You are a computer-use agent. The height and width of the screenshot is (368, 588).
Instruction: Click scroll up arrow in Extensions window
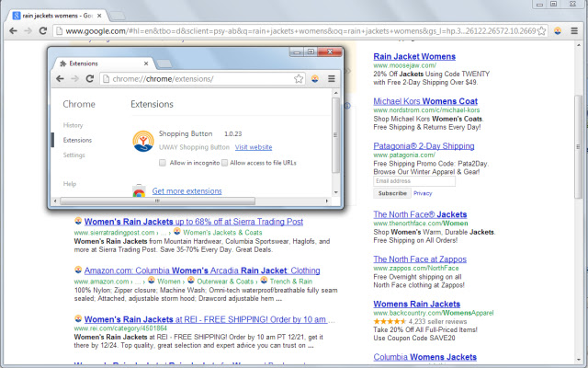(x=335, y=92)
